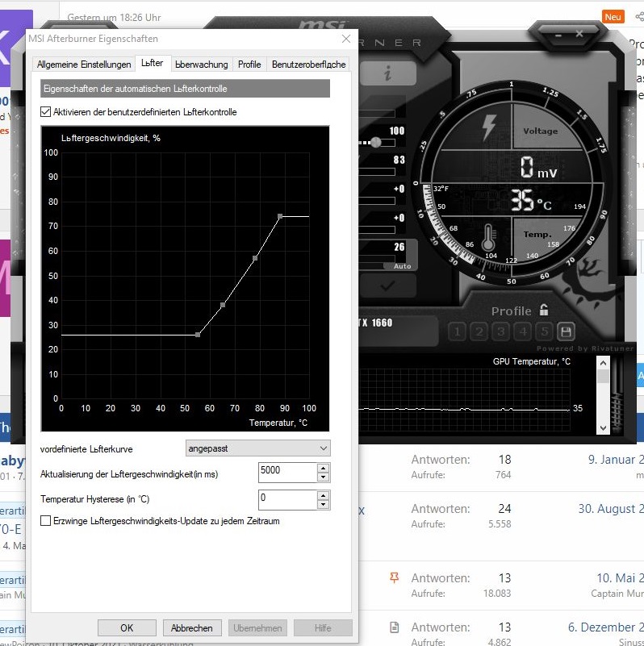
Task: Open the 30. August date link
Action: [611, 509]
